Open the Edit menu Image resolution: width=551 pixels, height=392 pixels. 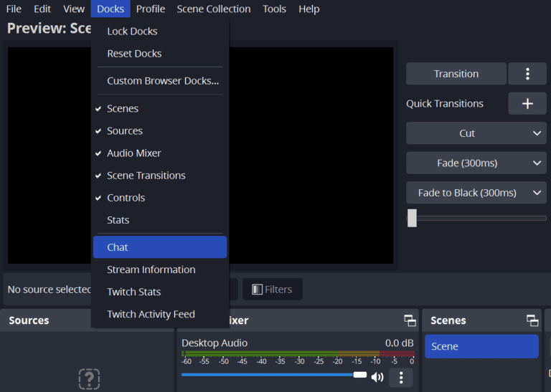[x=42, y=9]
